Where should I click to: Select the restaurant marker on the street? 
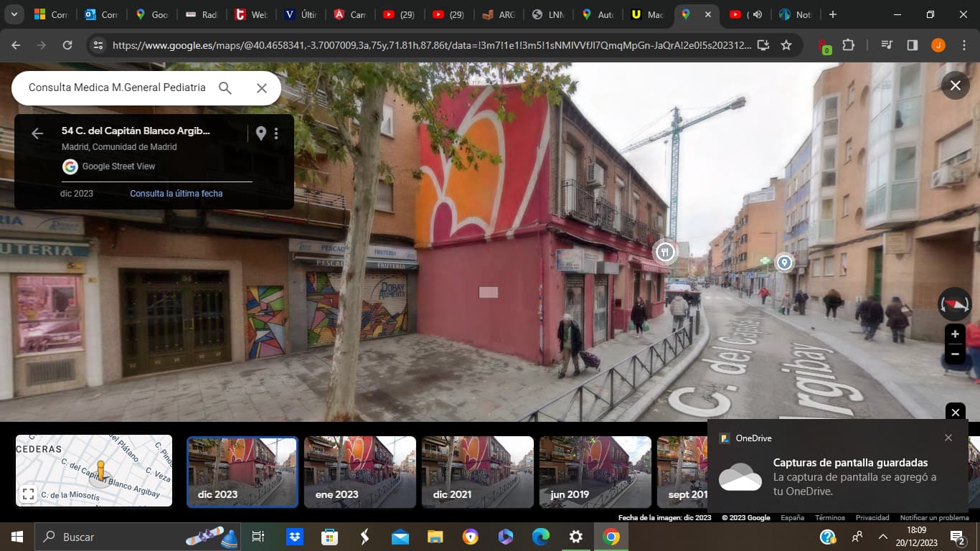tap(666, 251)
